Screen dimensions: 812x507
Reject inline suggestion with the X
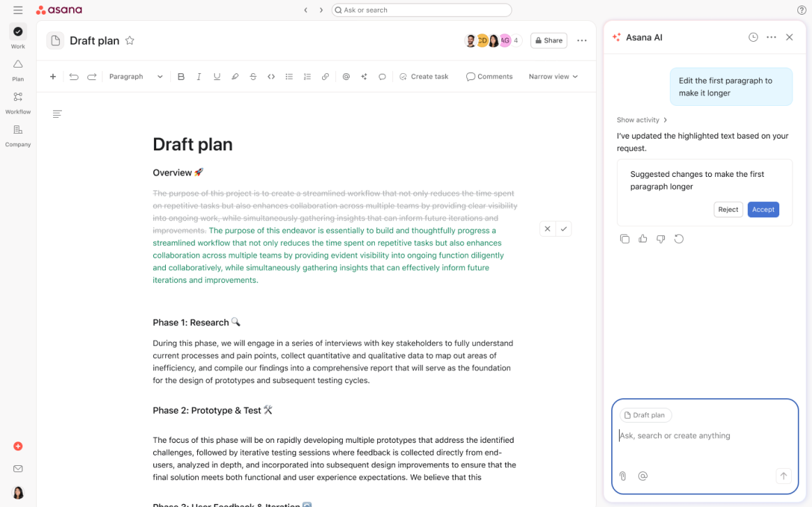coord(547,228)
